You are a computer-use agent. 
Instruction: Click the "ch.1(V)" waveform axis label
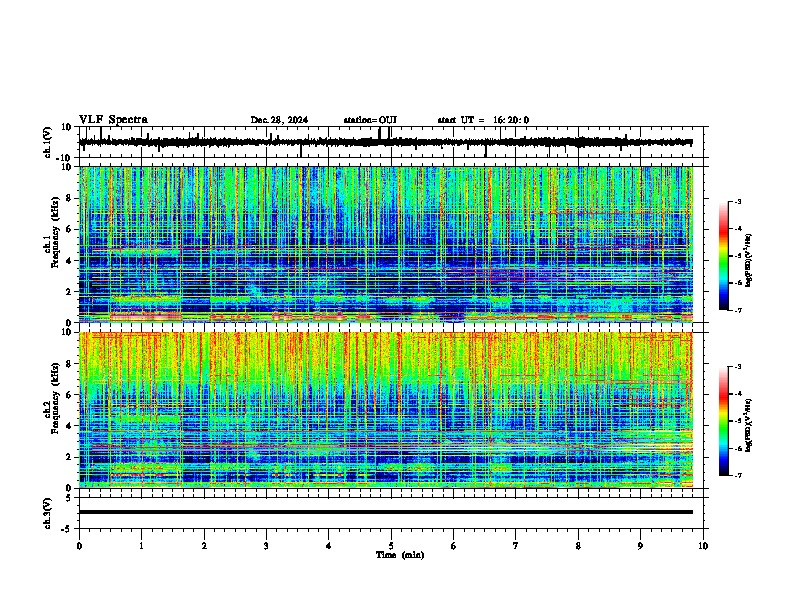point(48,142)
